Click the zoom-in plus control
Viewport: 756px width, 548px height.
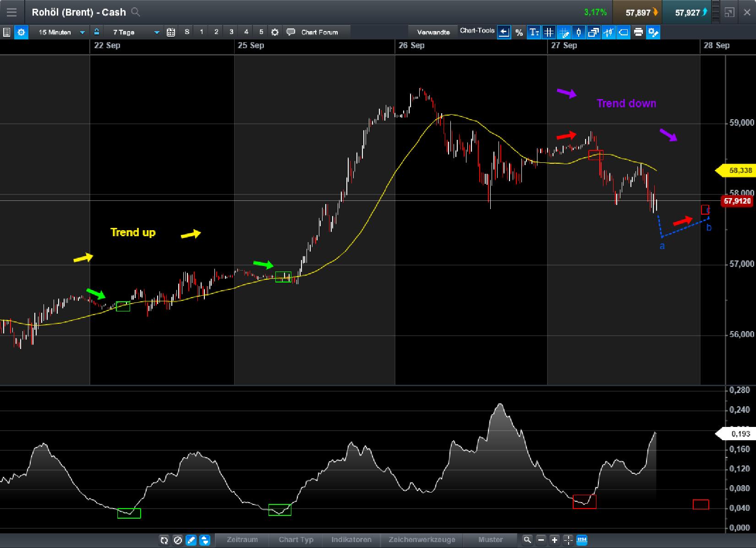(554, 540)
